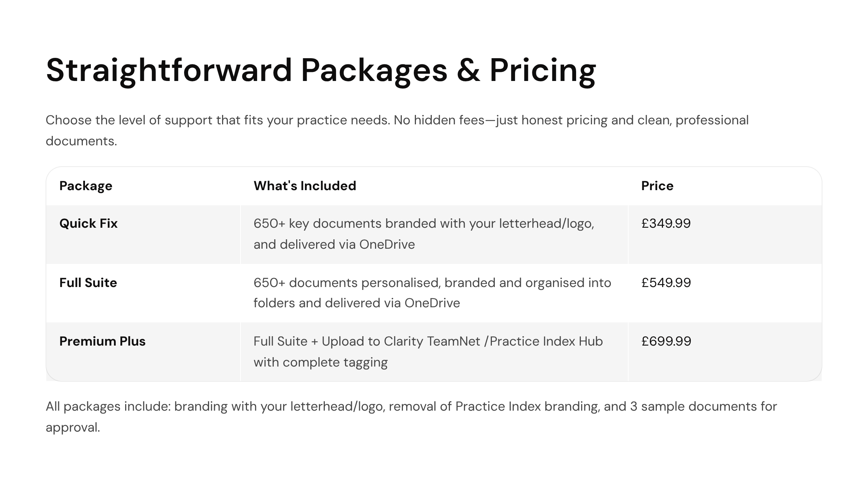Click the £549.99 price cell
Viewport: 868px width, 488px height.
666,283
